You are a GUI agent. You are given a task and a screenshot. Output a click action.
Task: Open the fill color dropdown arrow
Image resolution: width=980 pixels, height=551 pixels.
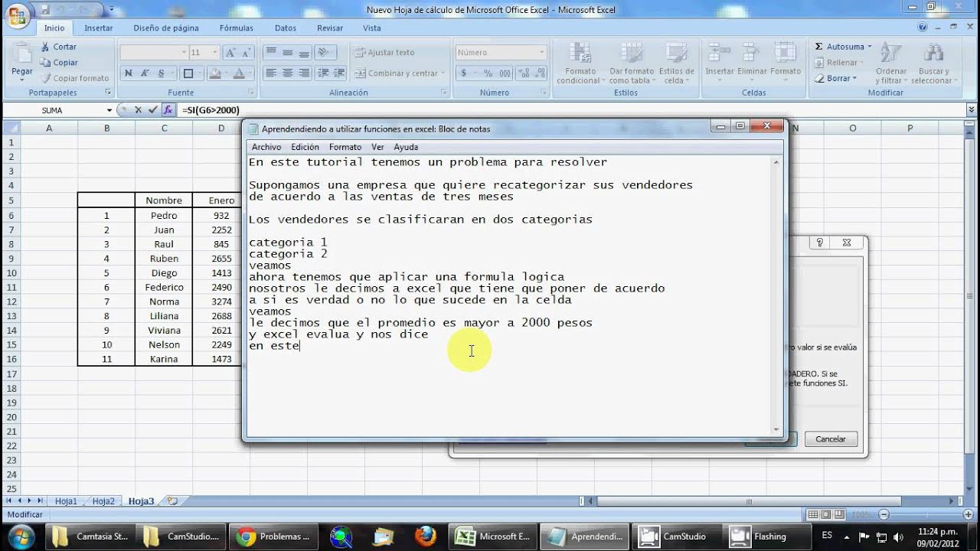click(x=226, y=73)
